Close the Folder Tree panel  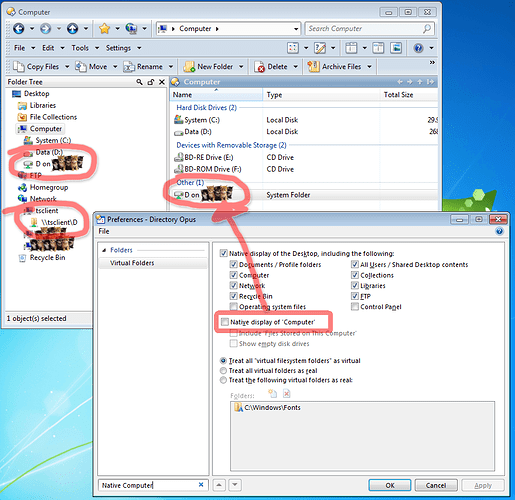pyautogui.click(x=162, y=82)
